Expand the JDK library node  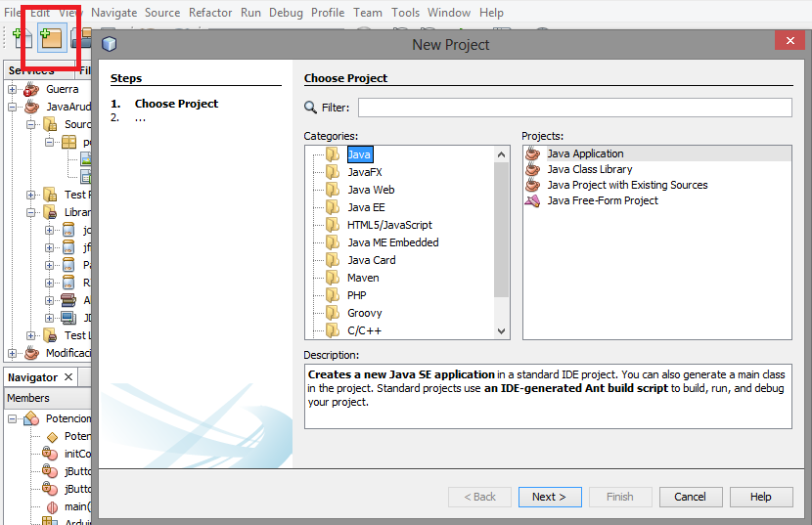(x=49, y=318)
